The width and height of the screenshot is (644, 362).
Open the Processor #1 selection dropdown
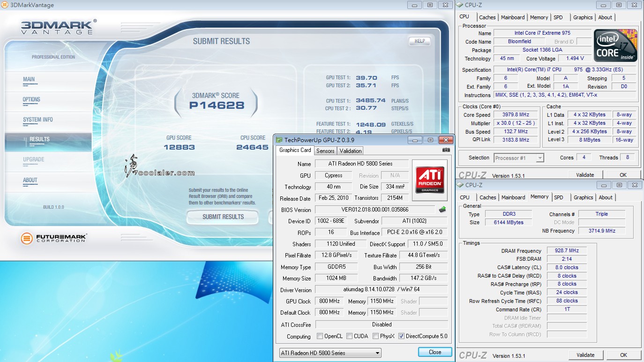(518, 158)
